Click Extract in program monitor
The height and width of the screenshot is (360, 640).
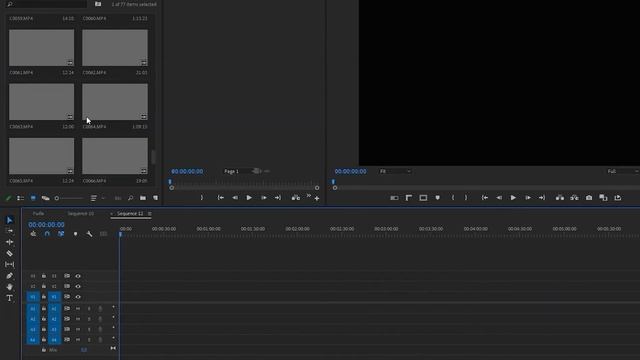pos(574,198)
